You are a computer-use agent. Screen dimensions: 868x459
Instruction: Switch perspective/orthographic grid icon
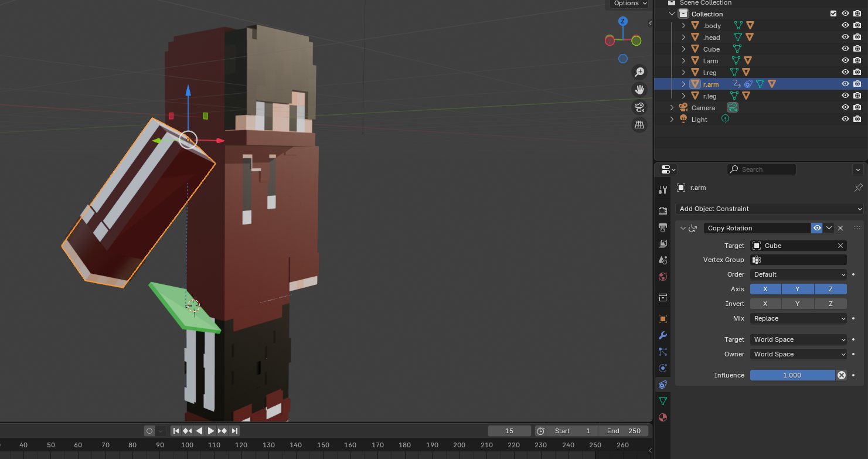639,124
